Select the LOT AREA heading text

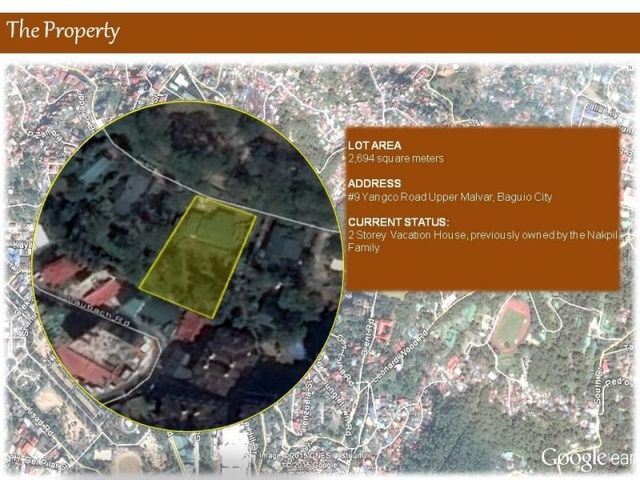pyautogui.click(x=374, y=145)
